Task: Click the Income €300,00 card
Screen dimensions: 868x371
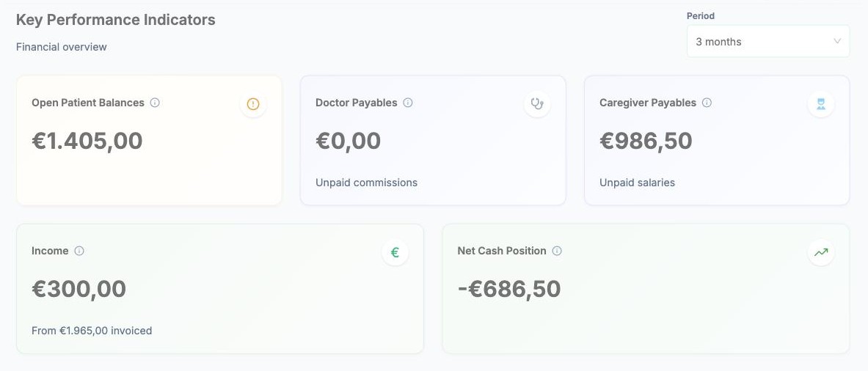Action: pyautogui.click(x=220, y=289)
